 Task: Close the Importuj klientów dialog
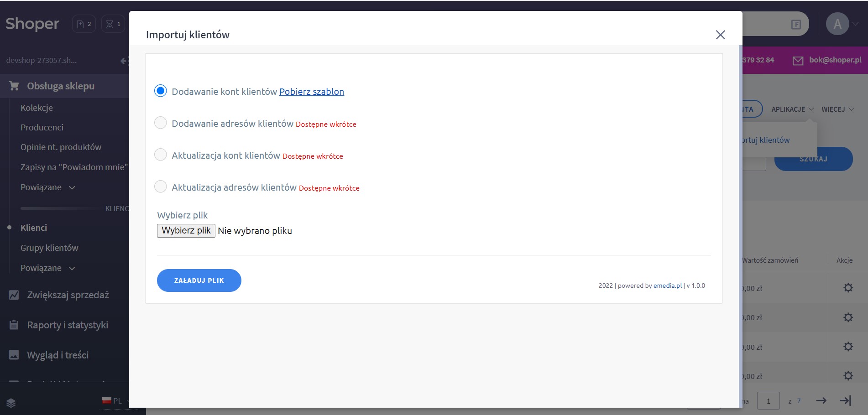pos(720,35)
